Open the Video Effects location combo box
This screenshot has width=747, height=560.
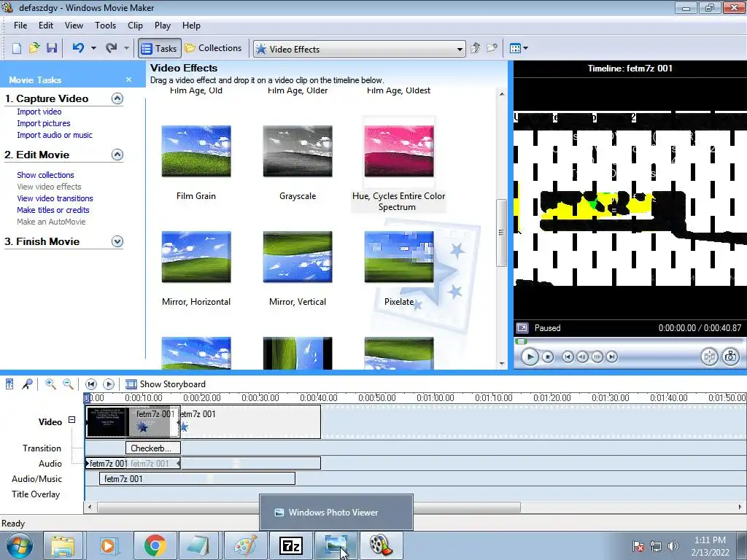(x=359, y=49)
